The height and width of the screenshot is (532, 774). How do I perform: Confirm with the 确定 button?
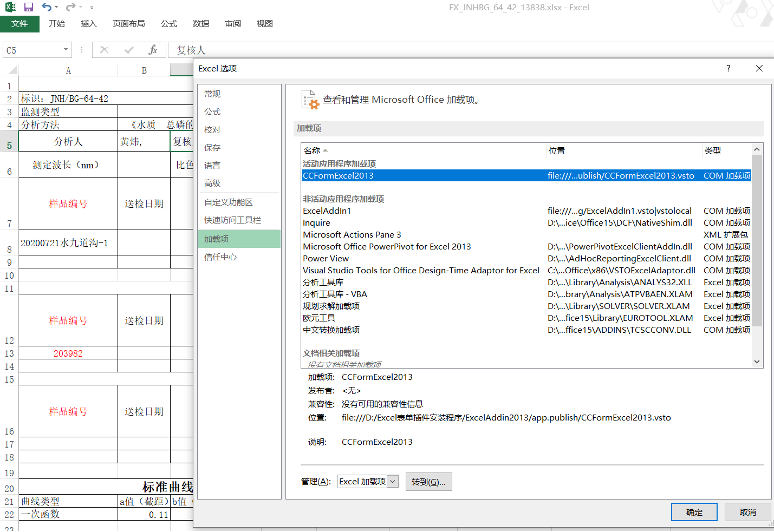tap(694, 512)
